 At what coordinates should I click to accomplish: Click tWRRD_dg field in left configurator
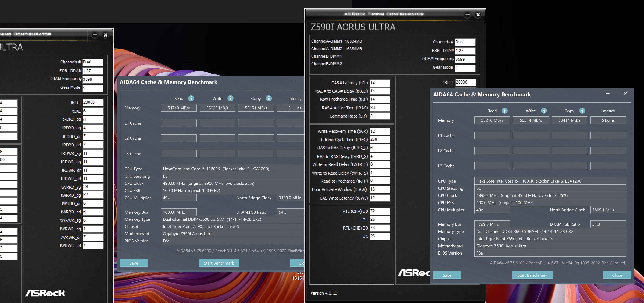[93, 195]
